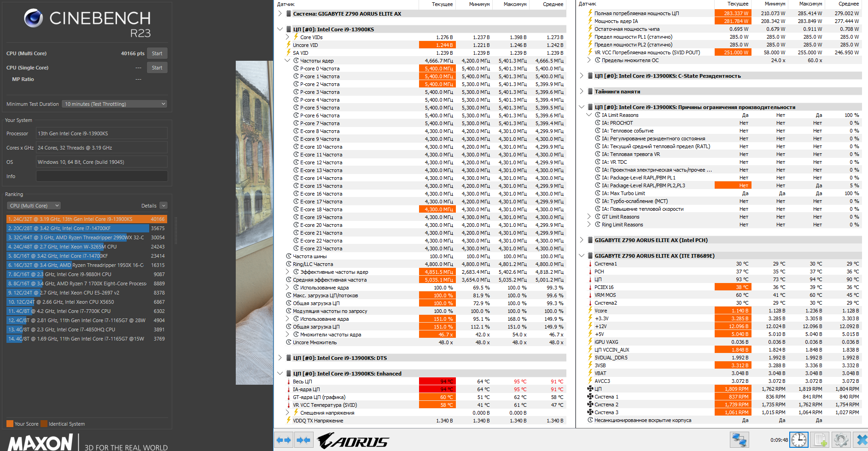
Task: Collapse the Частоты ядер tree
Action: coord(287,61)
